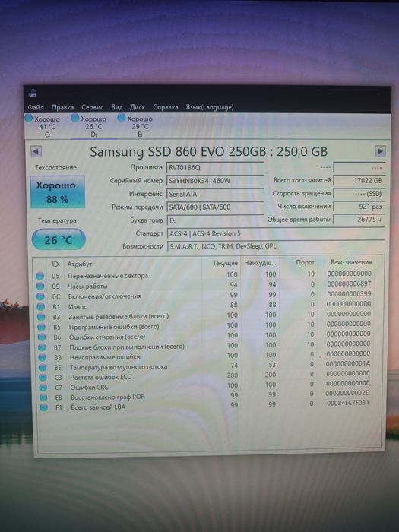Select the Программные ошибки (всего) row
The height and width of the screenshot is (532, 399).
(204, 326)
